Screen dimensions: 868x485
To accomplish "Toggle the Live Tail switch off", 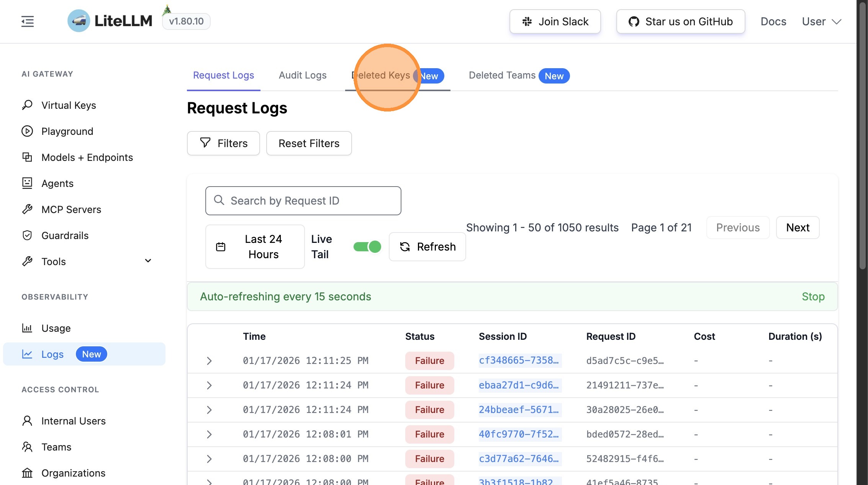I will coord(367,247).
